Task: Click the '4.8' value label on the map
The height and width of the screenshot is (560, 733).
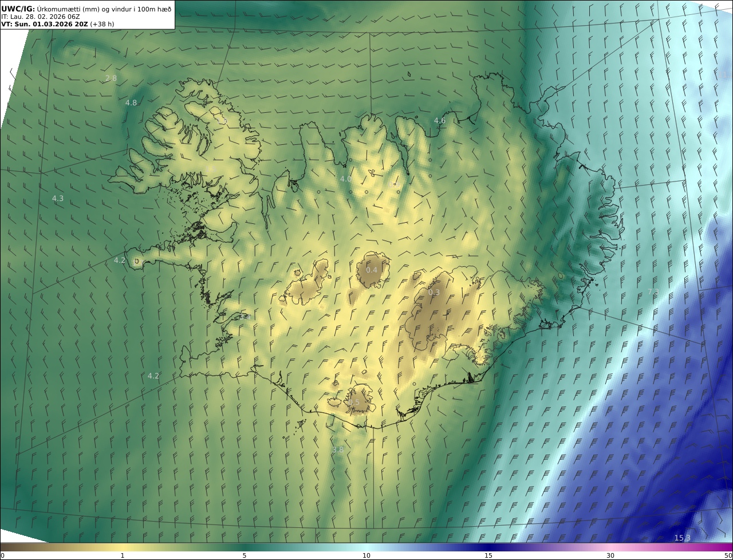Action: [x=131, y=102]
